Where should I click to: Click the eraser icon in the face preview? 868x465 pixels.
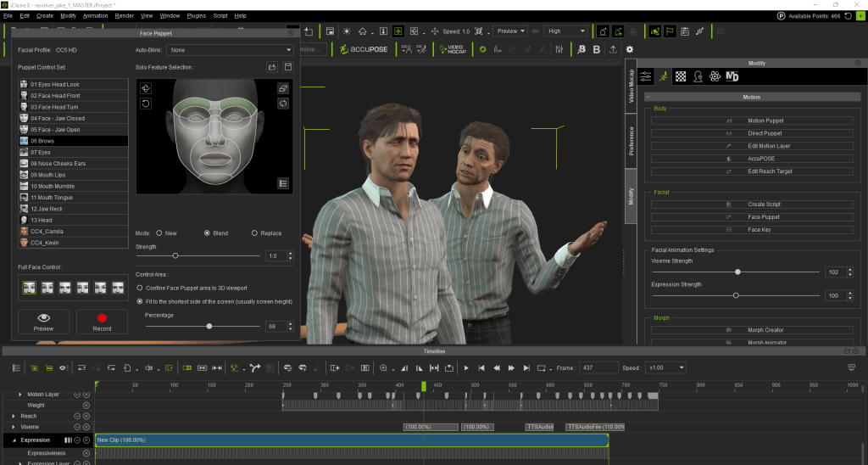(x=283, y=88)
